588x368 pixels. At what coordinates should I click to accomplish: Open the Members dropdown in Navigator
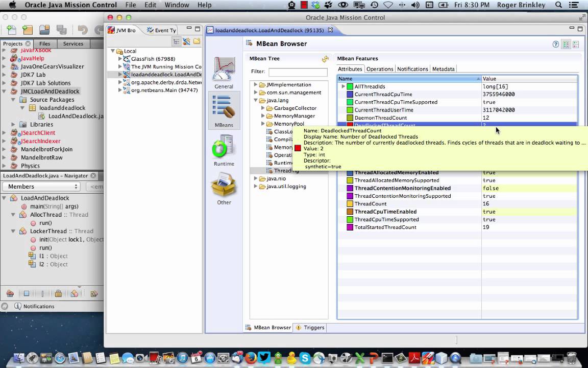(41, 187)
